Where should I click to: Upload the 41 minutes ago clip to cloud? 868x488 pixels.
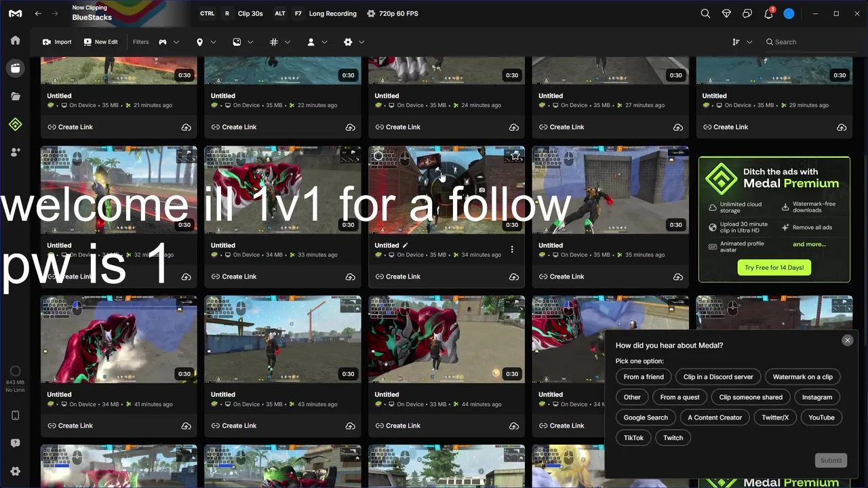(186, 426)
